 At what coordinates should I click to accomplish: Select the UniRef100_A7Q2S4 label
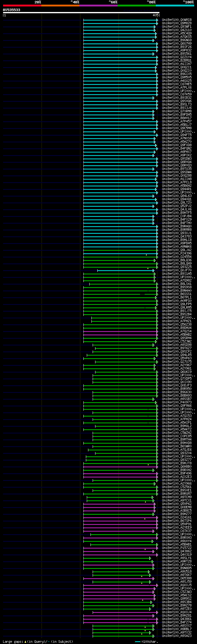point(177,331)
